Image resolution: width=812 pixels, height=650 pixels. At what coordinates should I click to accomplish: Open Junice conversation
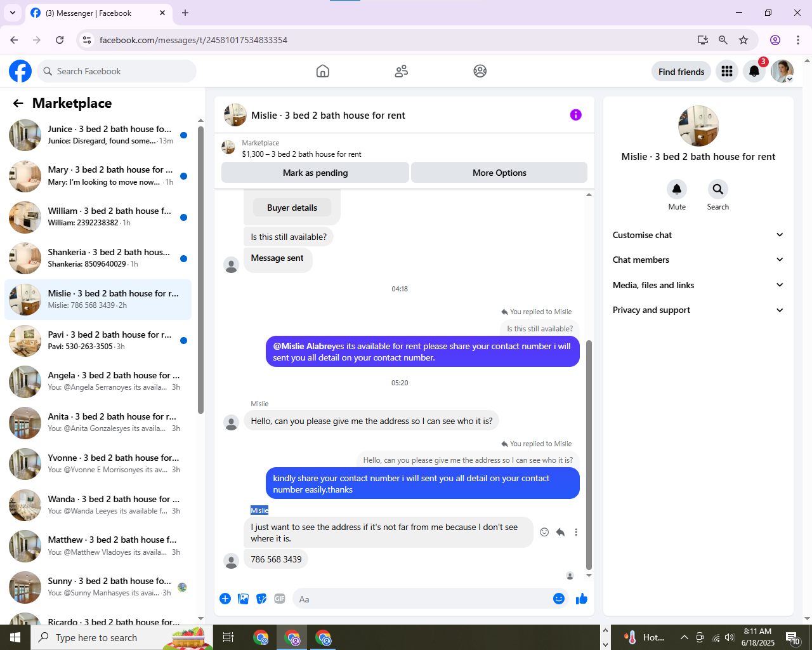point(98,135)
